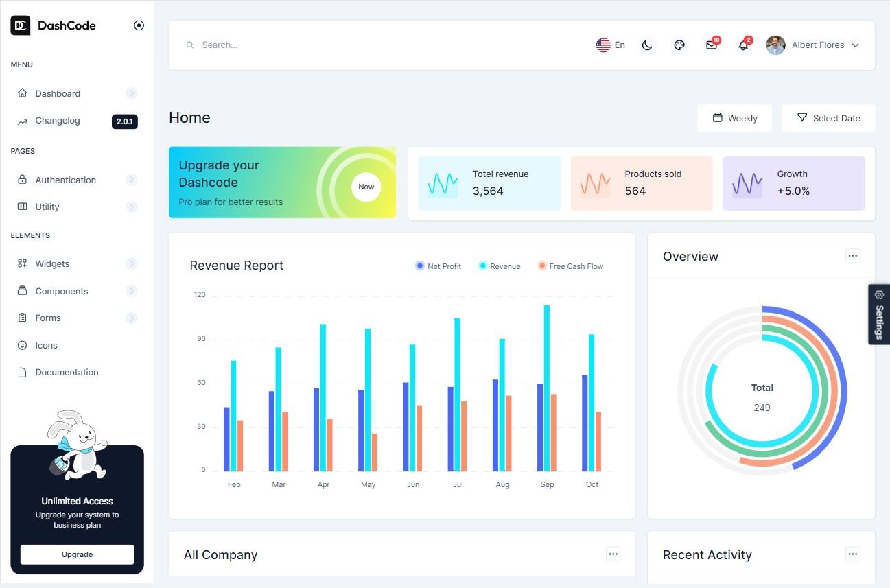Click the Revenue legend color dot
The height and width of the screenshot is (588, 890).
point(483,266)
